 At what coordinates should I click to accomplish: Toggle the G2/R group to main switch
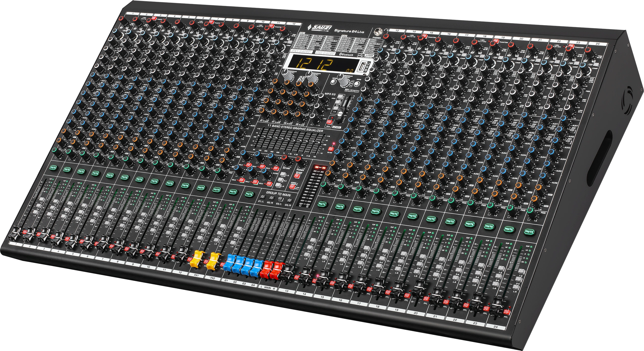pos(271,198)
